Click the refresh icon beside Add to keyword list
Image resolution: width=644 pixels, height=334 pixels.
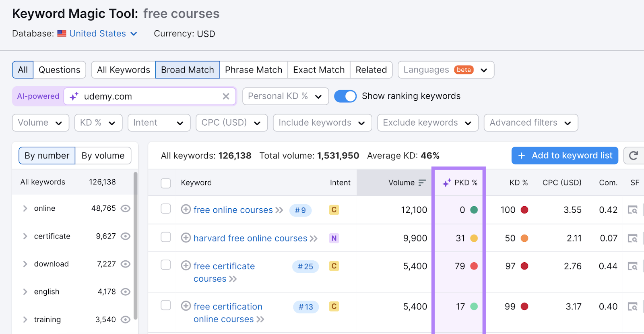click(x=634, y=156)
